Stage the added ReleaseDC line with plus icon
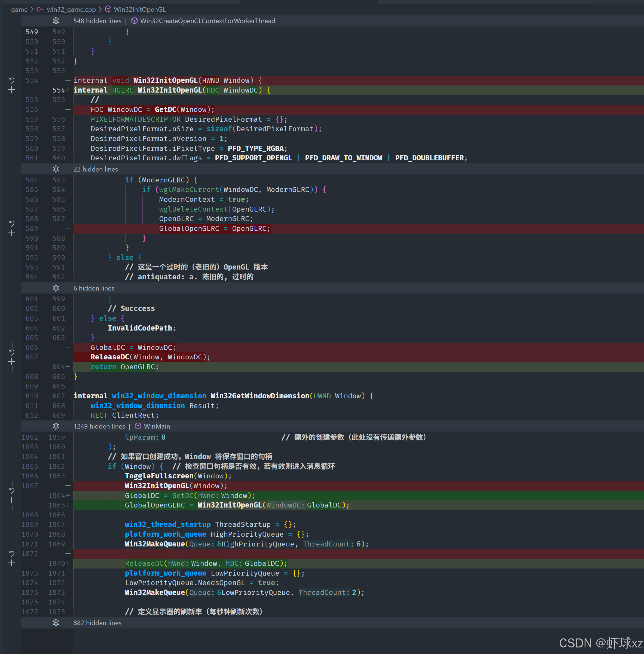 coord(11,563)
